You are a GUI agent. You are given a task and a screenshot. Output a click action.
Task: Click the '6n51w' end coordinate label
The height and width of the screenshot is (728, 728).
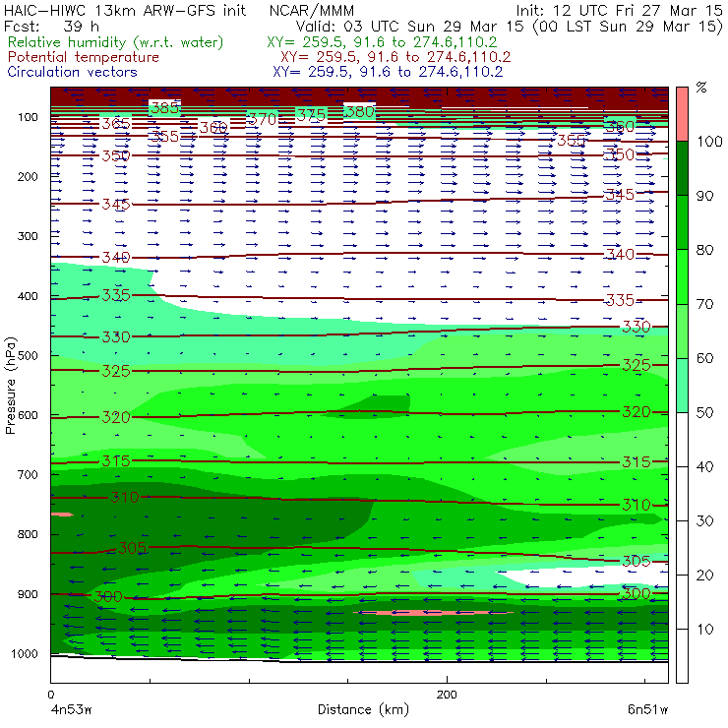(x=647, y=710)
